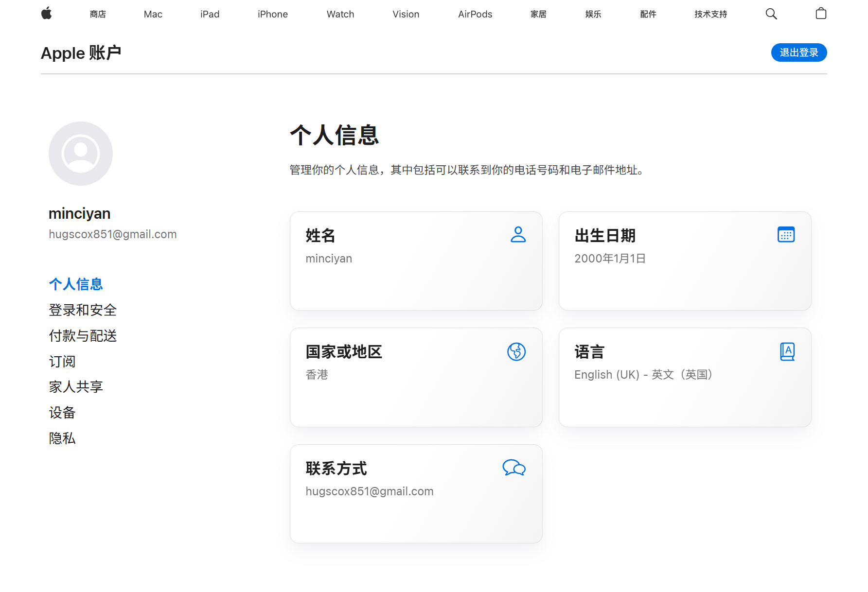Select 设备 in the sidebar
Image resolution: width=868 pixels, height=592 pixels.
62,413
